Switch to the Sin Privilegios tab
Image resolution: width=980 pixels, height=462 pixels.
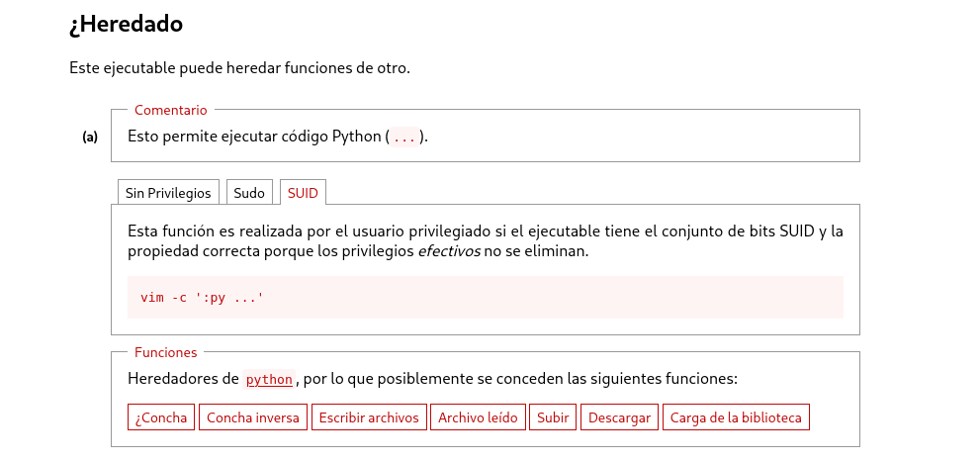click(168, 193)
